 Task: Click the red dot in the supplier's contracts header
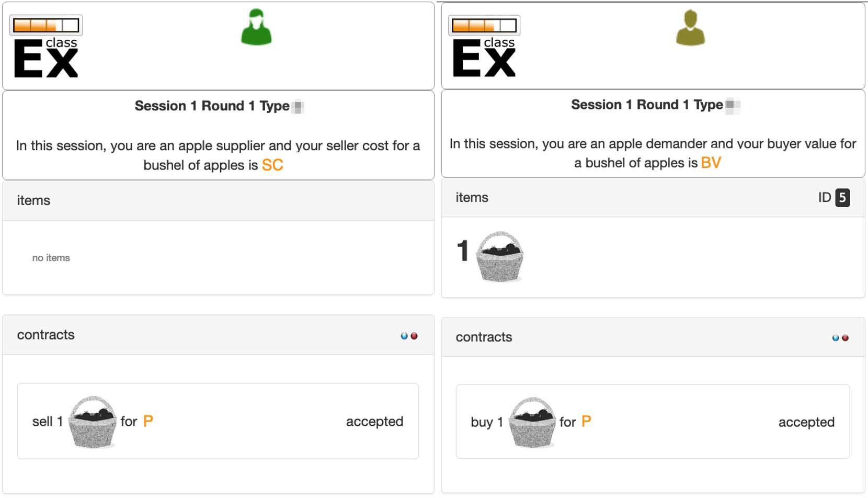(x=414, y=336)
